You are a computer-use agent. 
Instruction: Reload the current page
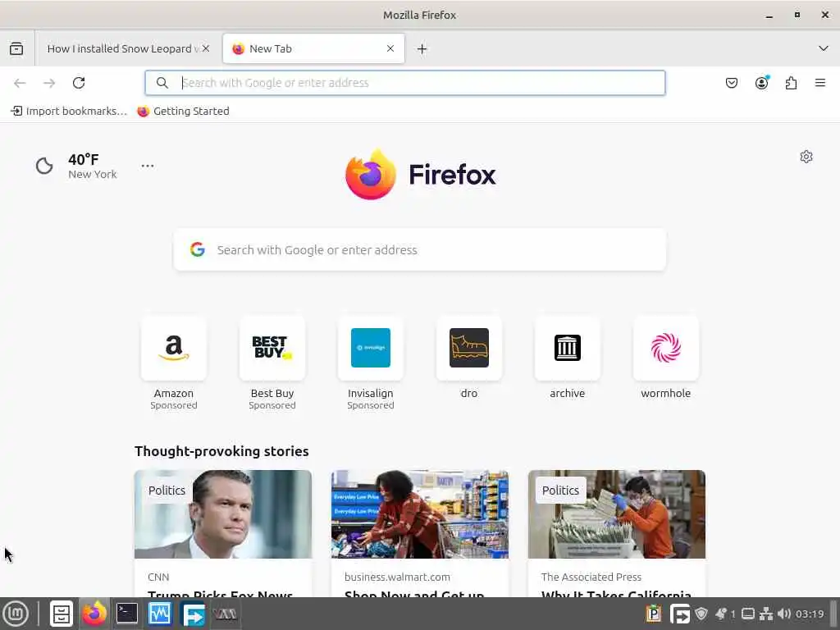(x=79, y=83)
